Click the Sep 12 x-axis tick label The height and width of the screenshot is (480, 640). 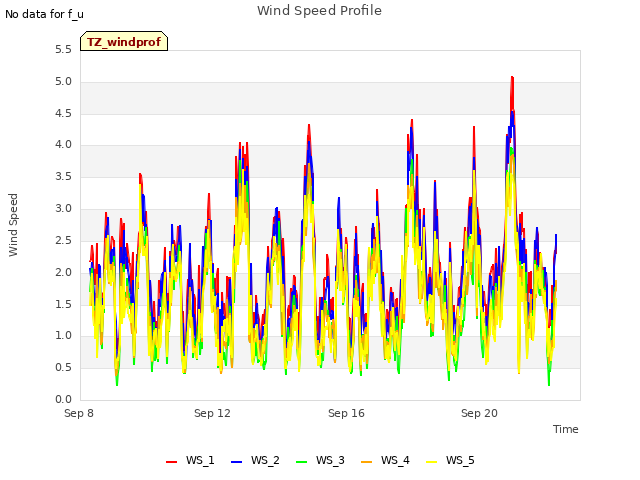click(212, 413)
